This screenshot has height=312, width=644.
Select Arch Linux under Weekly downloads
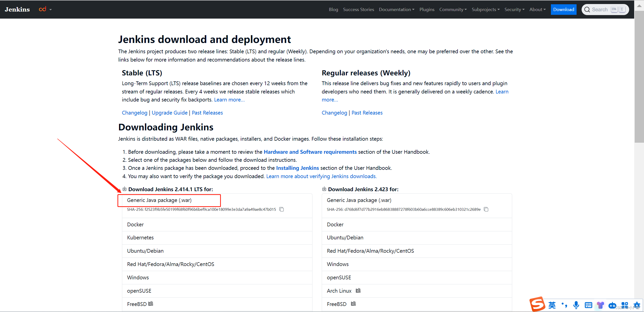(417, 291)
